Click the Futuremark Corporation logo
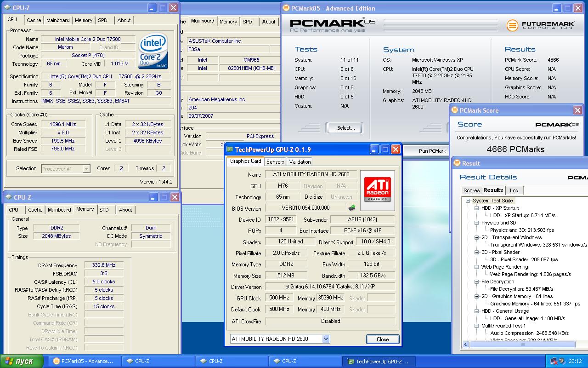Image resolution: width=588 pixels, height=368 pixels. pyautogui.click(x=540, y=25)
